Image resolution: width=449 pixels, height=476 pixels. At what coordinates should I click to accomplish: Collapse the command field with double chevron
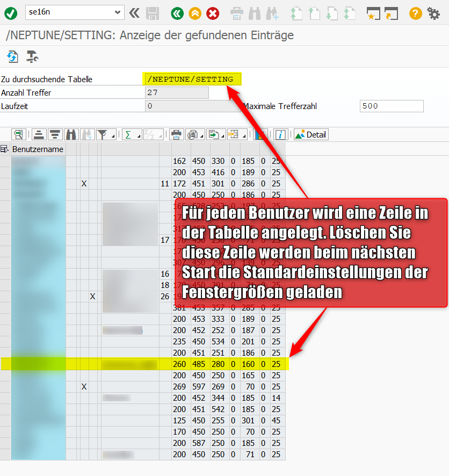point(134,13)
